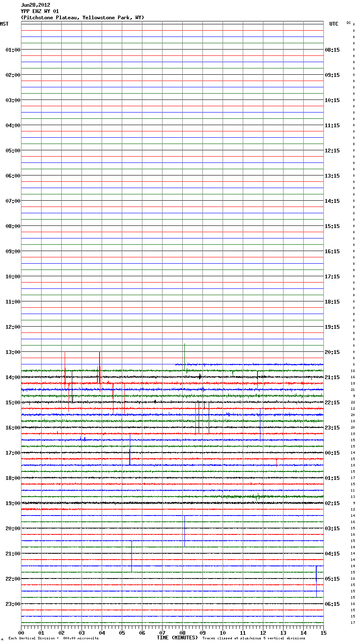Select the 04:00 MST time label
357x644 pixels.
coord(13,126)
